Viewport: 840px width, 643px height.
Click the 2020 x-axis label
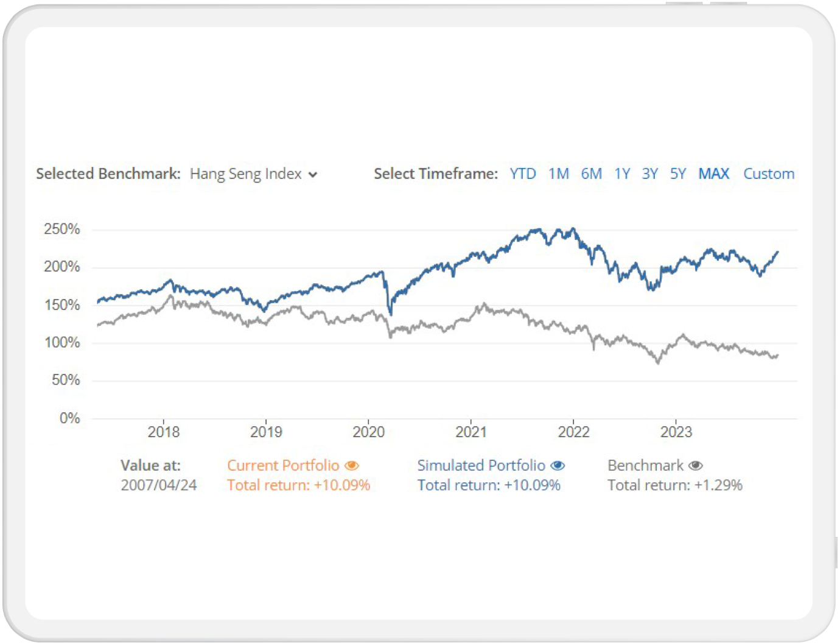click(x=369, y=432)
